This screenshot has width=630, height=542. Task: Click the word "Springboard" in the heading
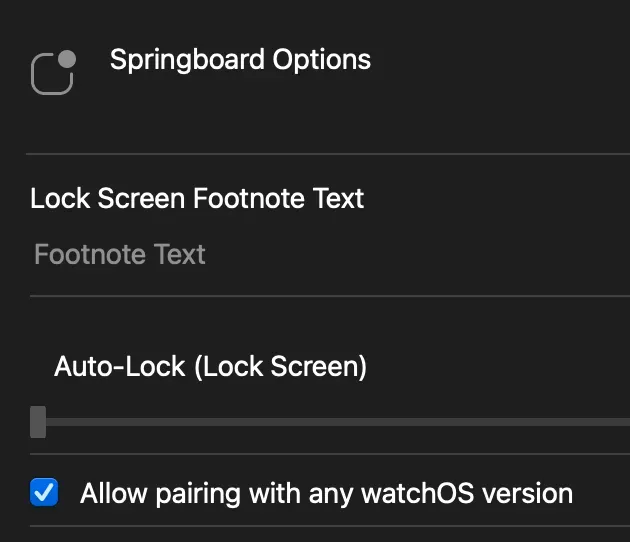pos(174,59)
